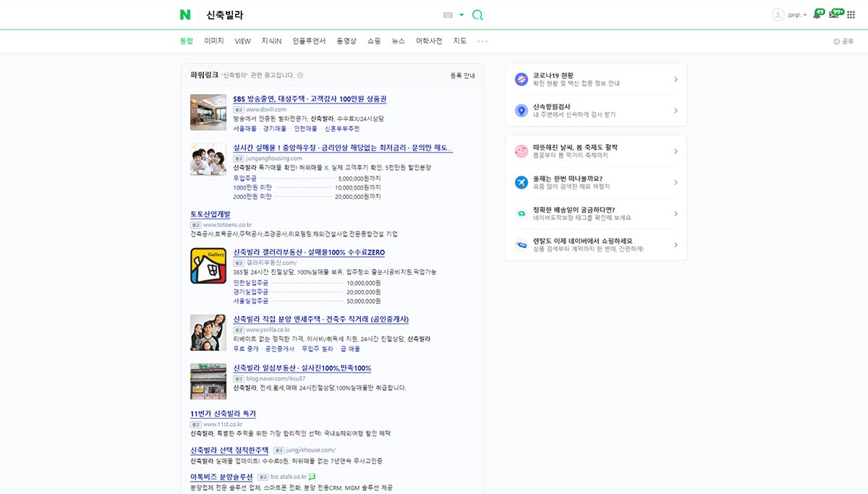Open the 인천매물 sublink
This screenshot has height=494, width=868.
tap(305, 129)
